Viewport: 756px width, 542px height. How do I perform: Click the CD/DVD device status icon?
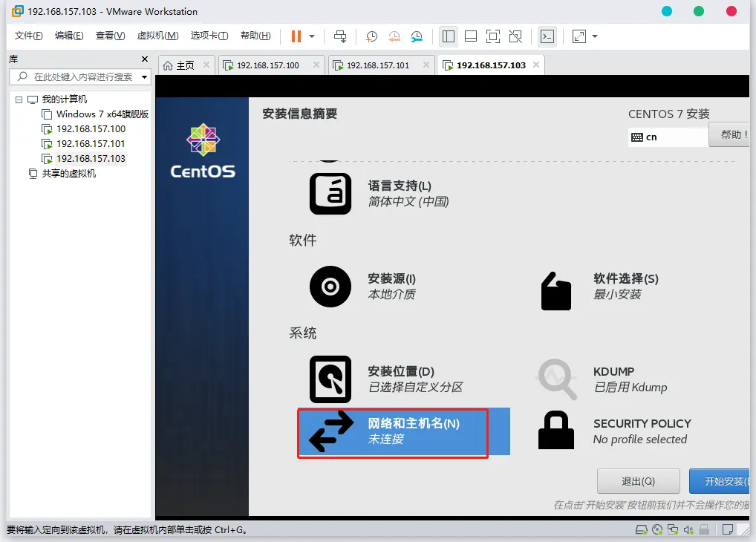click(657, 530)
